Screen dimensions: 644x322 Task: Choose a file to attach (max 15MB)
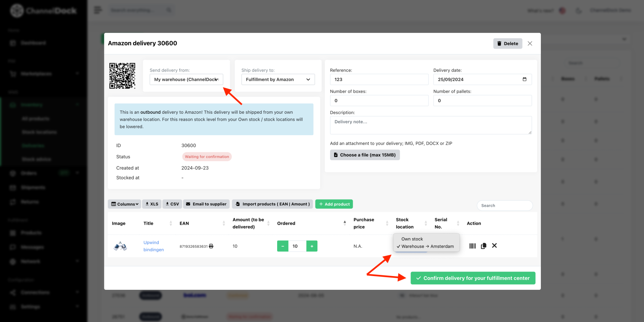[x=365, y=155]
